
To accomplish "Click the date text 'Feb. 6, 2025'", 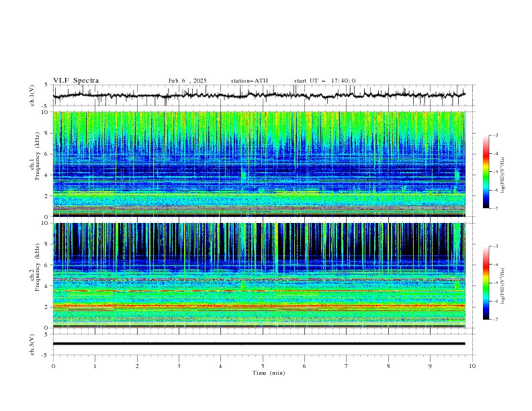I will [x=187, y=81].
